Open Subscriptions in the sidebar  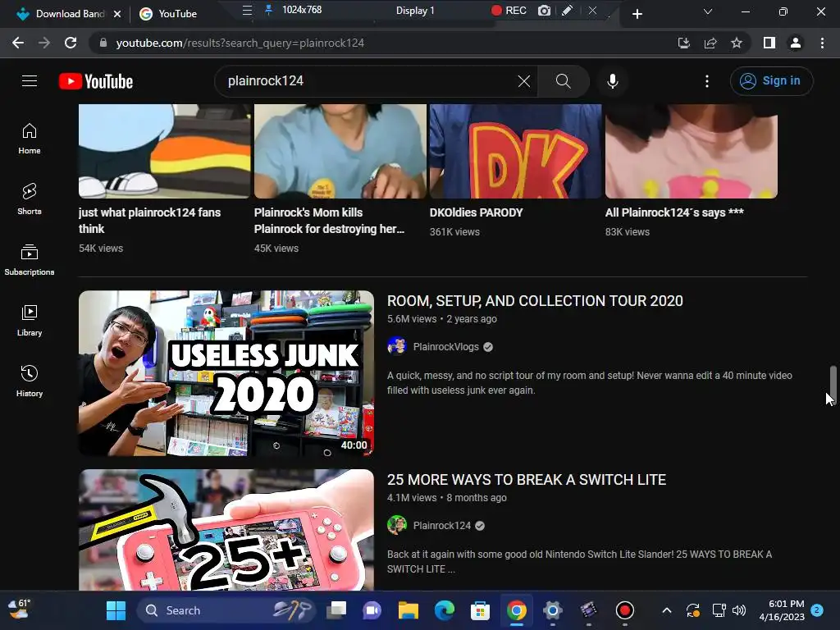pos(30,260)
